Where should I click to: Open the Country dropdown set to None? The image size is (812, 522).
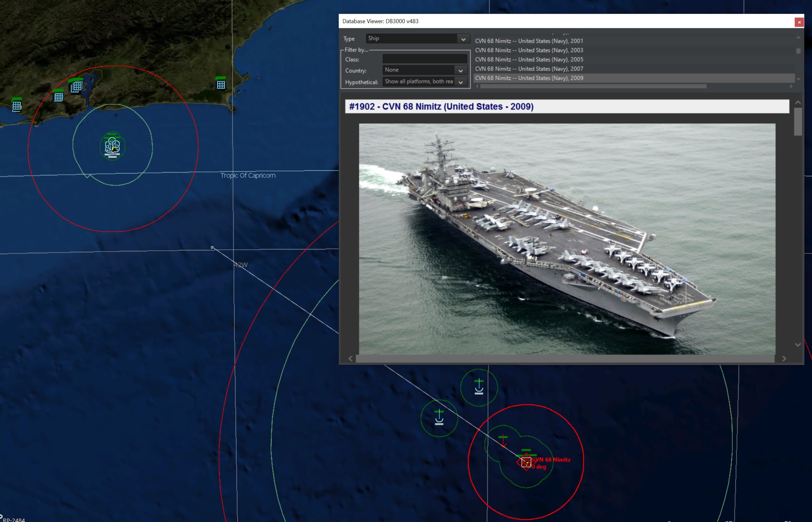[x=424, y=70]
